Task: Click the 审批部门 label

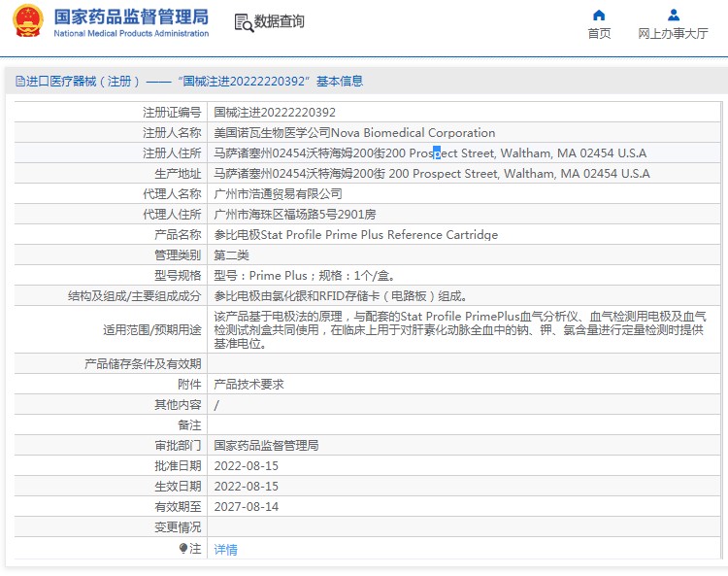Action: click(x=178, y=446)
